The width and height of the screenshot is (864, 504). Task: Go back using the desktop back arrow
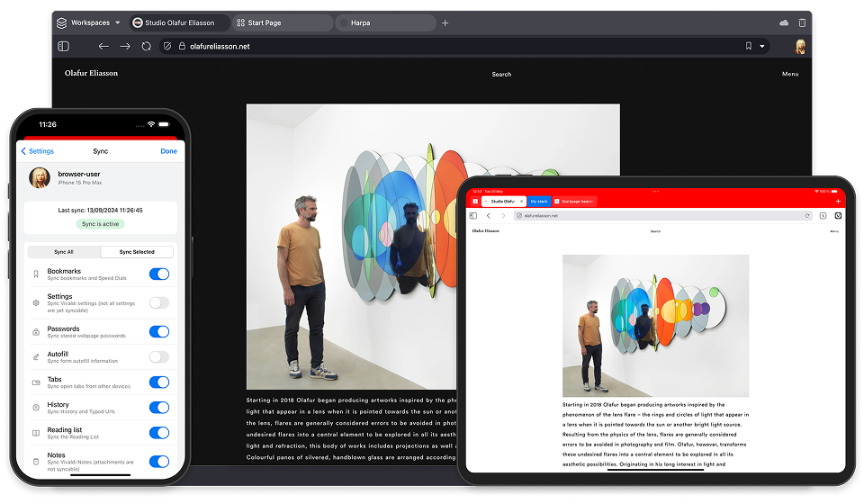coord(103,46)
